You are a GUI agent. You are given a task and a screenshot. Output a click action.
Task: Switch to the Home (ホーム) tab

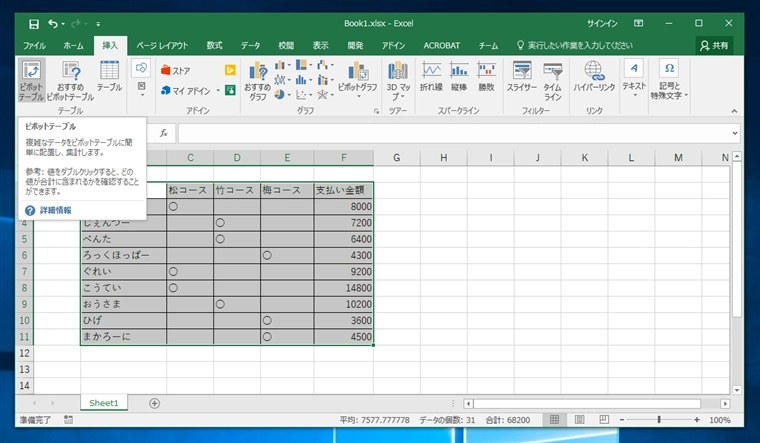73,46
